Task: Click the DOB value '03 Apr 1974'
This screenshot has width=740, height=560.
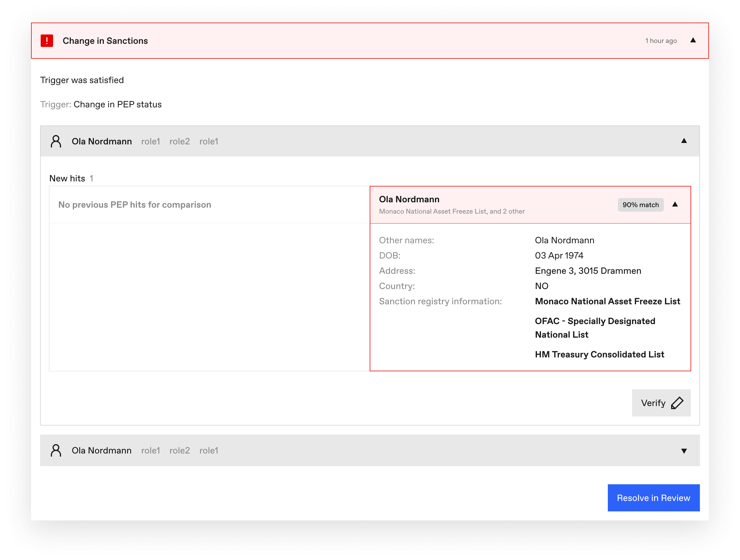Action: pyautogui.click(x=559, y=255)
